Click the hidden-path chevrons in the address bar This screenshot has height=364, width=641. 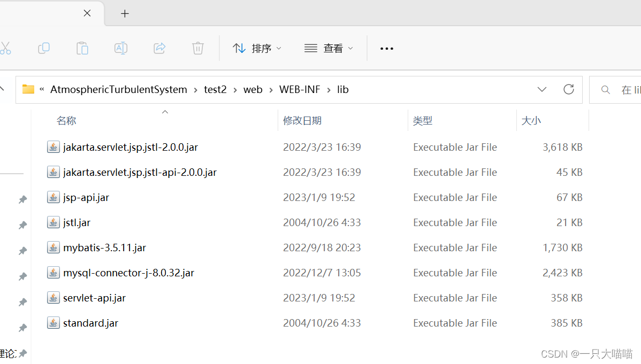coord(42,89)
